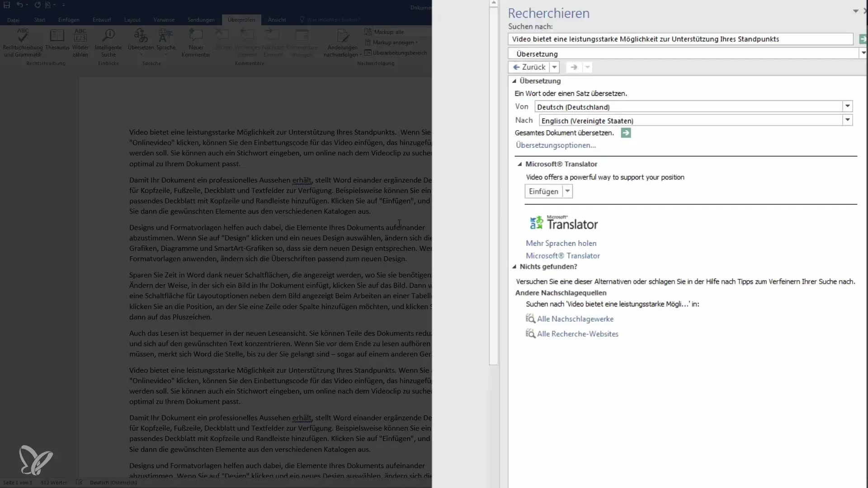Viewport: 868px width, 488px height.
Task: Open the Microsoft® Translator link
Action: (563, 256)
